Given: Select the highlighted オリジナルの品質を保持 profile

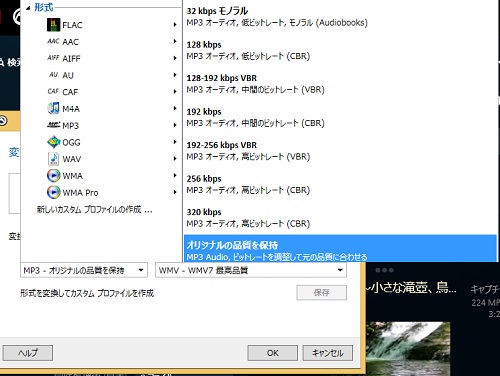Looking at the screenshot, I should pyautogui.click(x=340, y=248).
